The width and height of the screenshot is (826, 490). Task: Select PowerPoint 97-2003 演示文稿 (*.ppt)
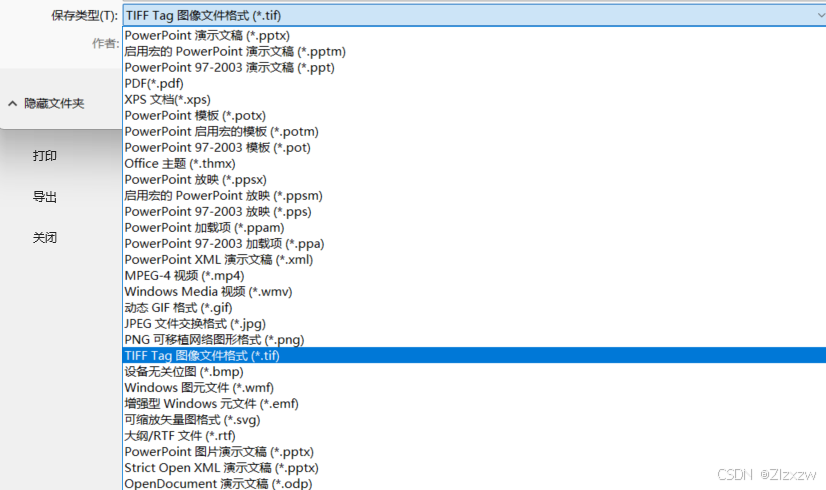point(474,67)
